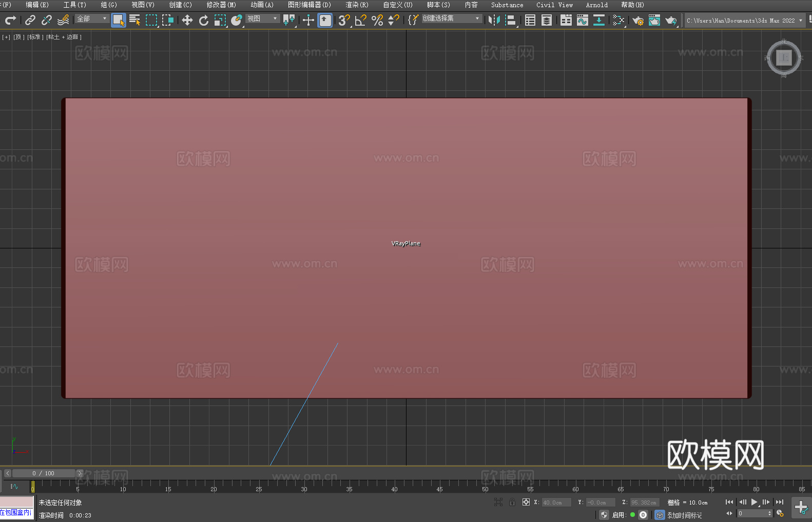Click the 0 / 100 time slider
The width and height of the screenshot is (812, 522).
44,473
